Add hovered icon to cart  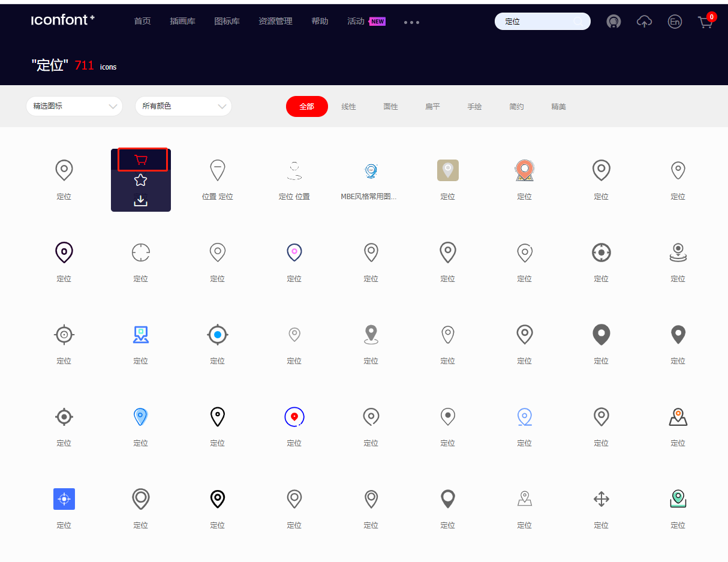(141, 160)
